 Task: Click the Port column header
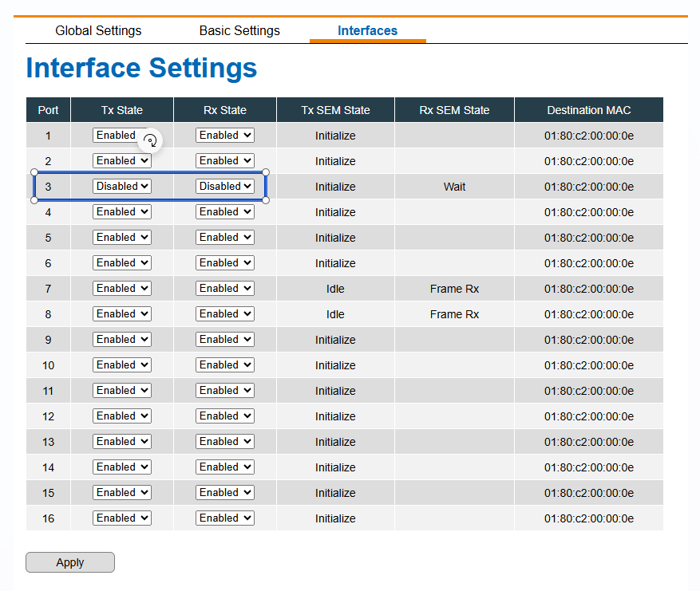pyautogui.click(x=48, y=110)
